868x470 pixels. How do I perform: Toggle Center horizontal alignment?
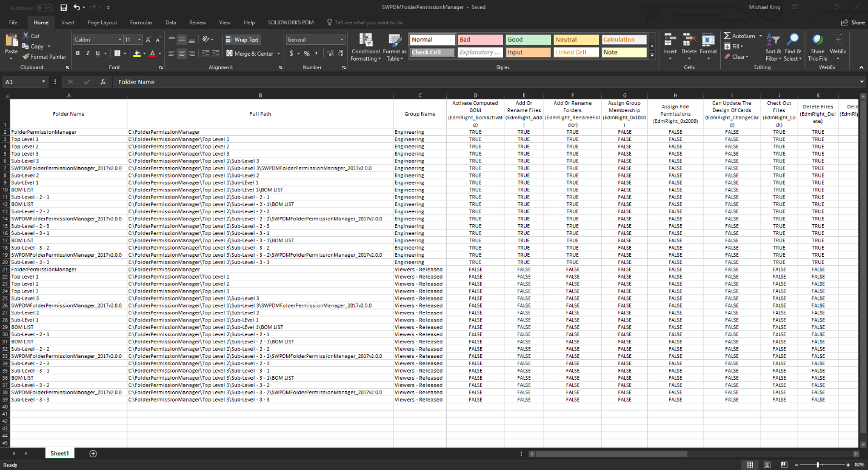pos(181,53)
